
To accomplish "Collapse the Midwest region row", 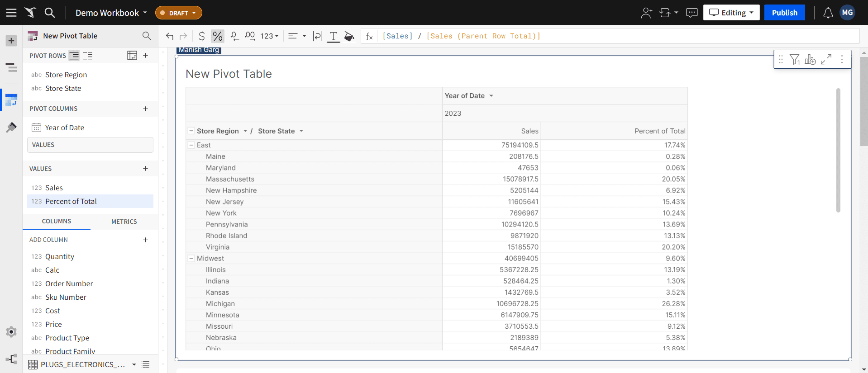I will tap(191, 259).
